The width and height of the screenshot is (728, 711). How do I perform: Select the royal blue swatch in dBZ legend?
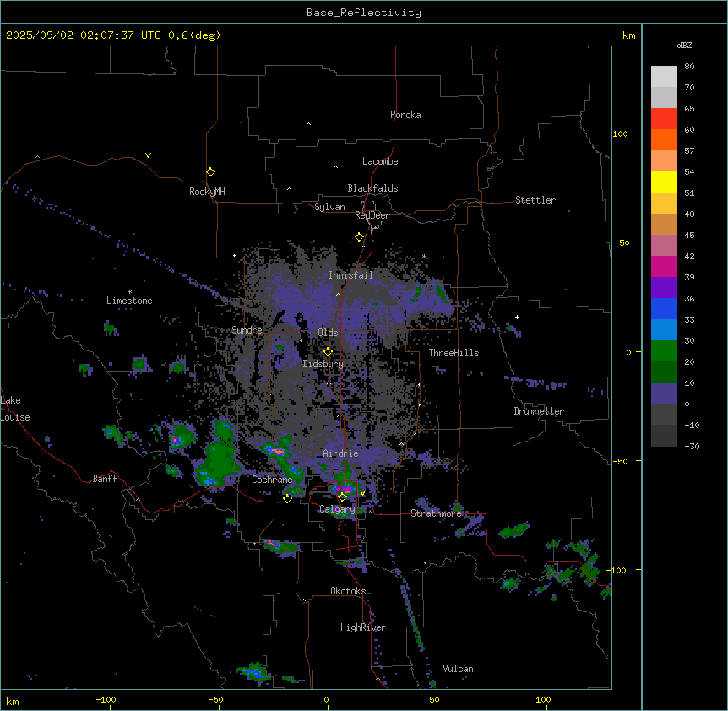pyautogui.click(x=664, y=308)
